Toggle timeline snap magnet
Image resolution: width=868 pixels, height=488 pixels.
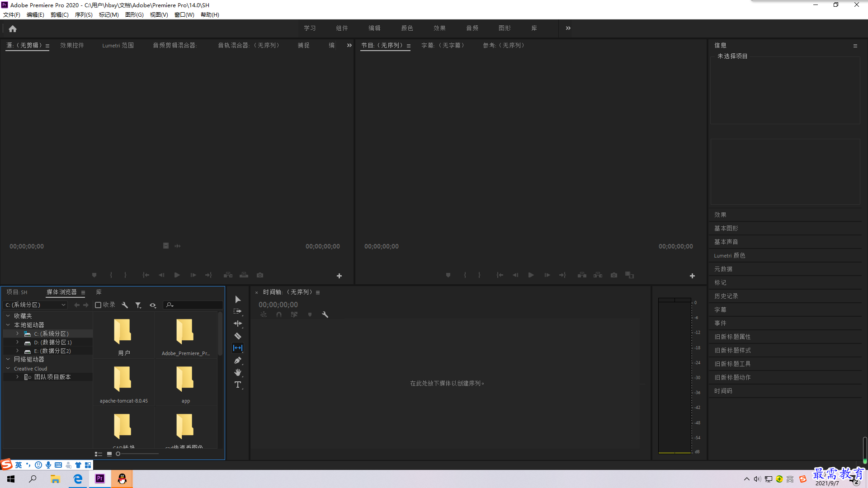279,314
